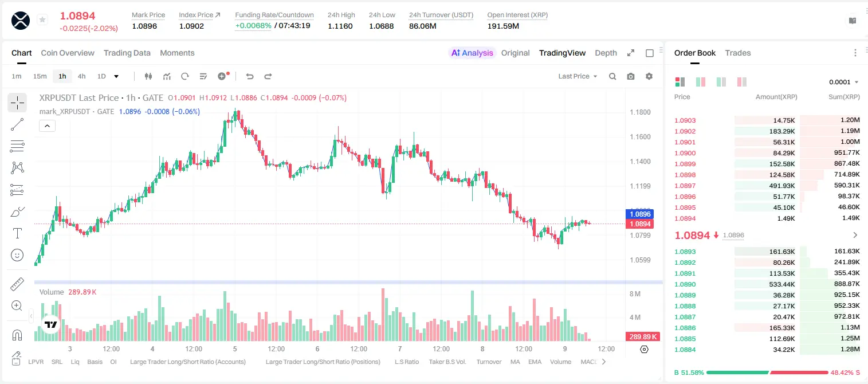
Task: Open chart settings gear icon
Action: click(x=649, y=76)
